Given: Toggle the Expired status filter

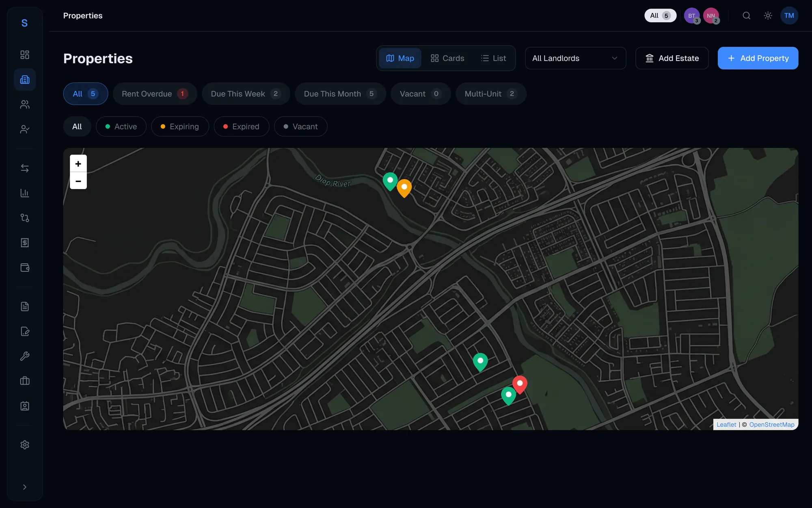Looking at the screenshot, I should [x=241, y=126].
